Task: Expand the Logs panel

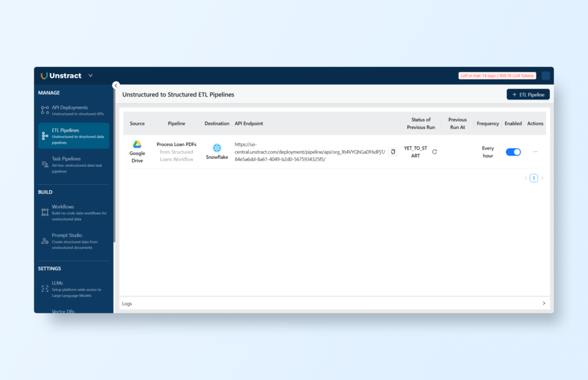Action: [544, 303]
